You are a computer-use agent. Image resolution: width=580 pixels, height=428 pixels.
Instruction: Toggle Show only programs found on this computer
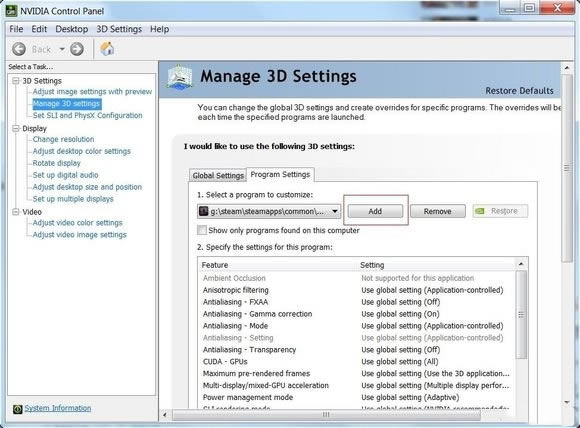pyautogui.click(x=202, y=230)
